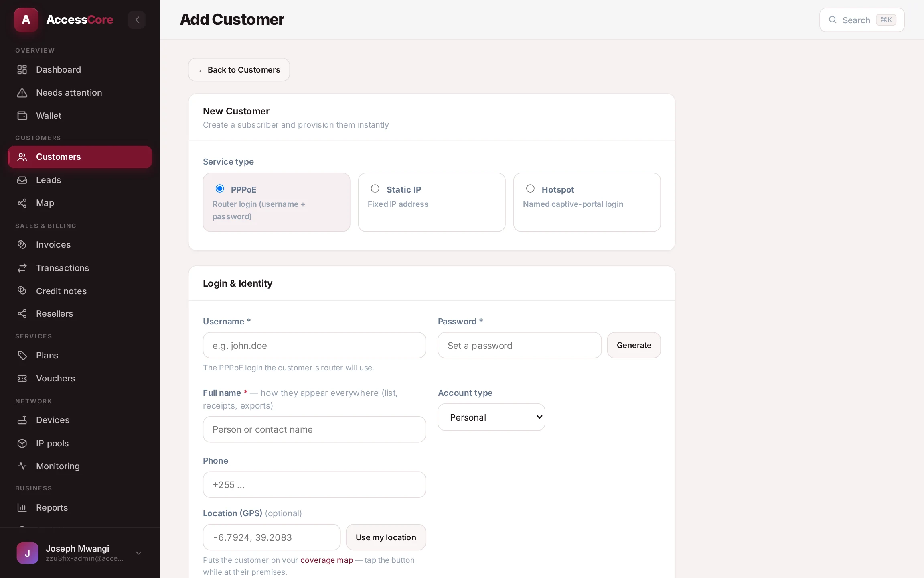Click the Reports bar chart icon
Viewport: 924px width, 578px height.
click(22, 507)
